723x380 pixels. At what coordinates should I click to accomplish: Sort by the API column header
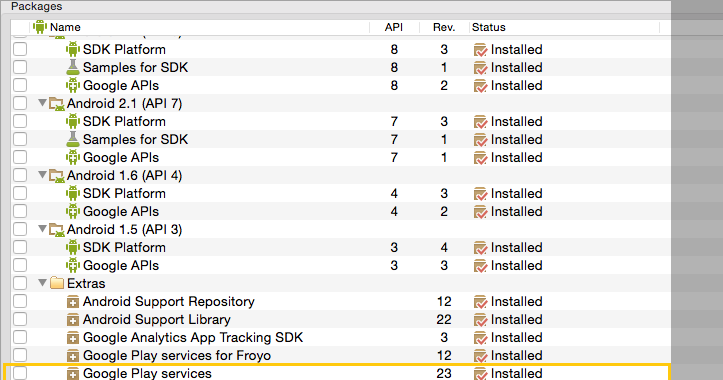394,27
